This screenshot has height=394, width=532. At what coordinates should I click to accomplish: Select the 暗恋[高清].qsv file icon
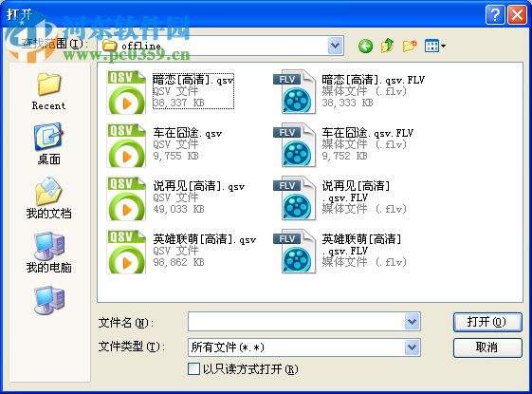click(126, 92)
